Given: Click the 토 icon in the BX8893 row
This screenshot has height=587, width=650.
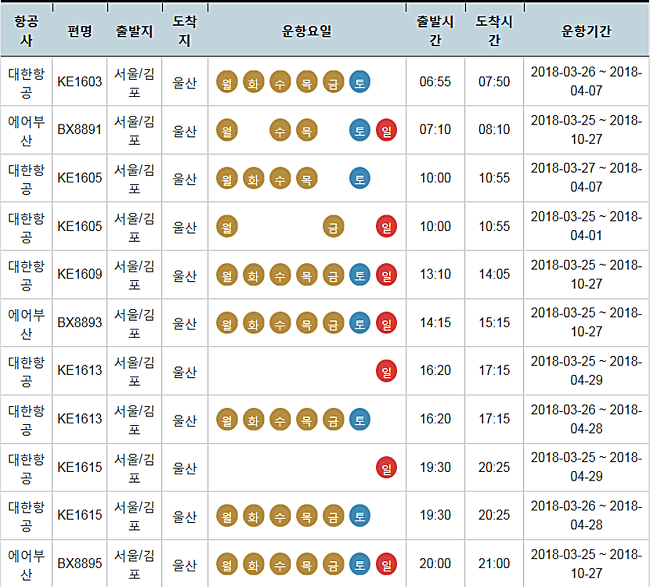Looking at the screenshot, I should (x=360, y=323).
